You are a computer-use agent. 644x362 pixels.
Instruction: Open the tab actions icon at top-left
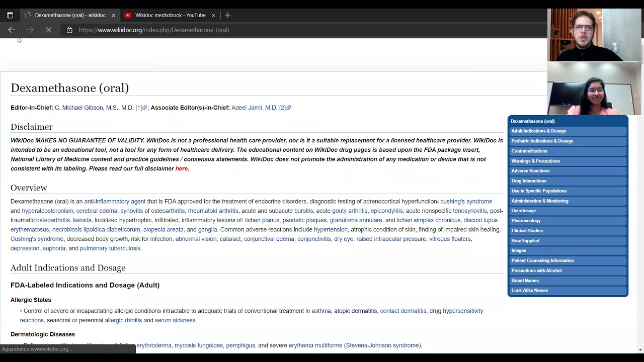(10, 15)
